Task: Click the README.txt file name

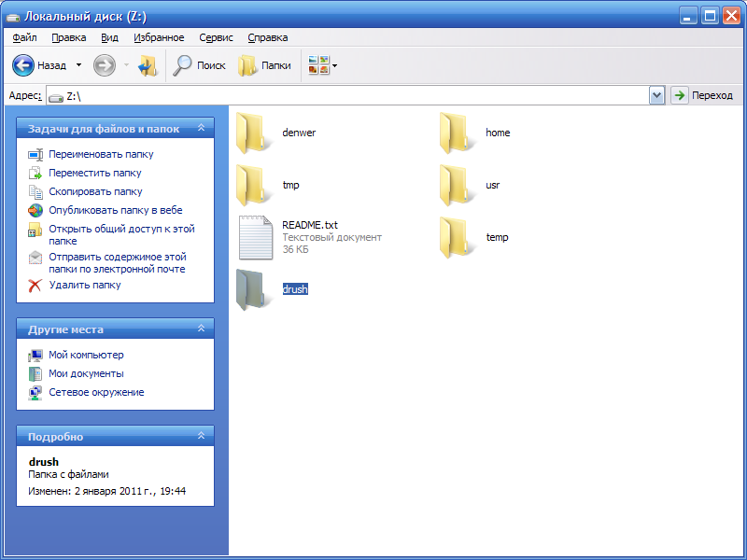Action: pyautogui.click(x=310, y=225)
